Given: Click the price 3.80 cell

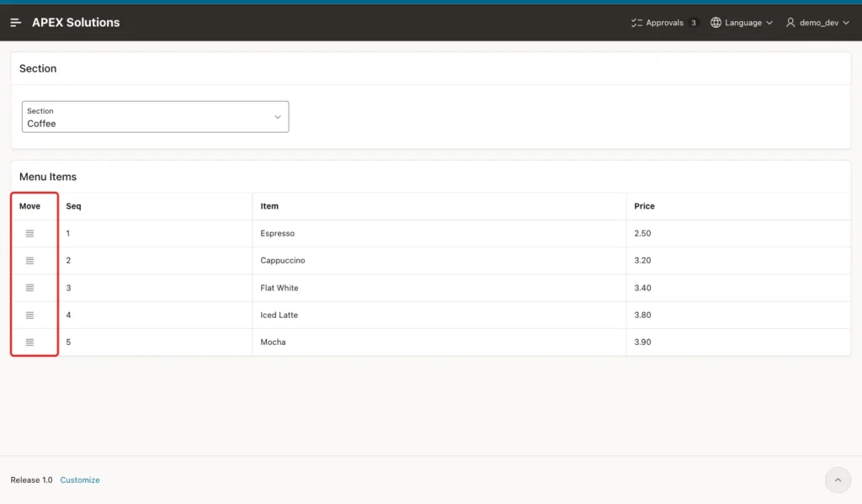Looking at the screenshot, I should click(x=738, y=315).
